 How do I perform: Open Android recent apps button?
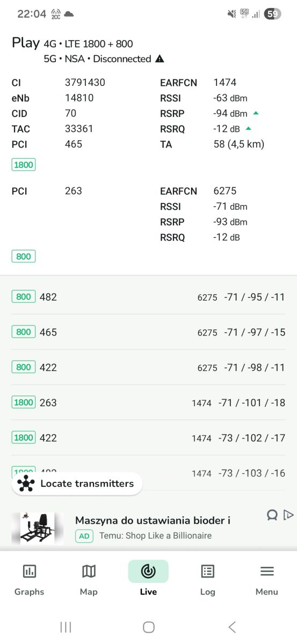(x=66, y=627)
